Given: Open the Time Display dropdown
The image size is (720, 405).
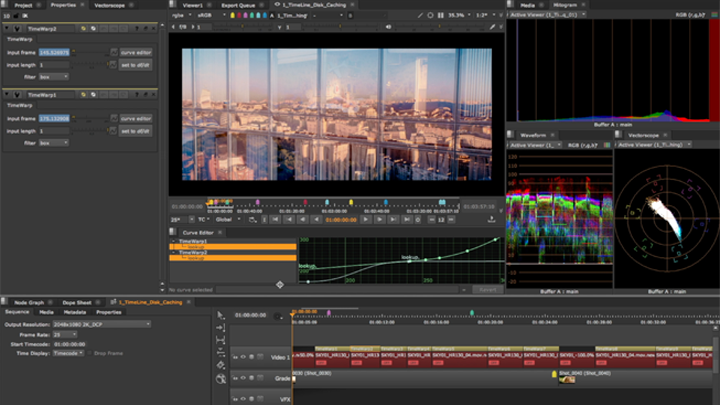Looking at the screenshot, I should [66, 353].
